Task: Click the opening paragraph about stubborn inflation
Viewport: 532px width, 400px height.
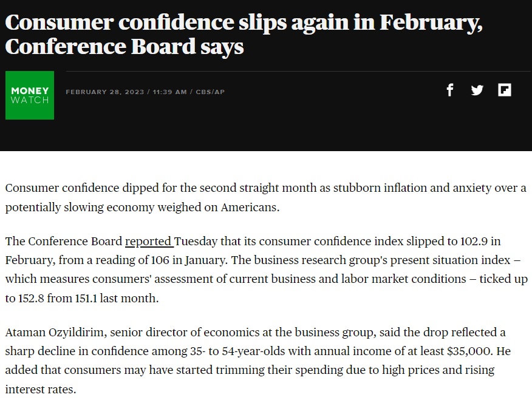Action: pos(265,197)
